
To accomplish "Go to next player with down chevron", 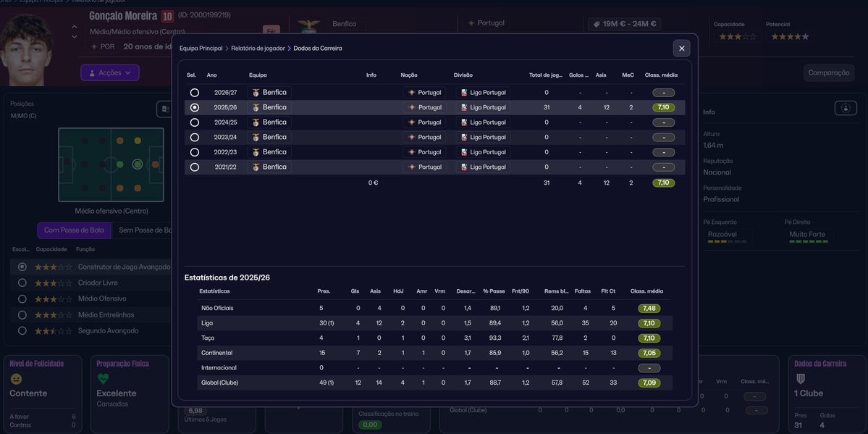I will tap(74, 37).
